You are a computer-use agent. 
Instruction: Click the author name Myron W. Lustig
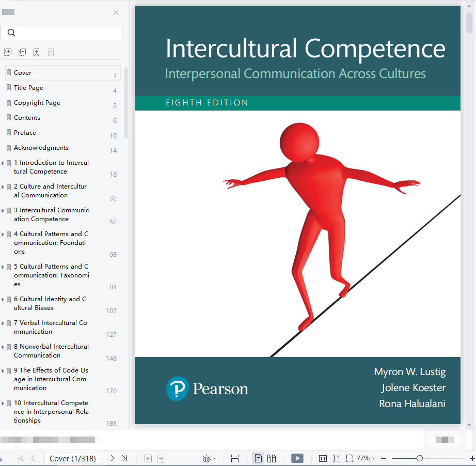[x=410, y=371]
